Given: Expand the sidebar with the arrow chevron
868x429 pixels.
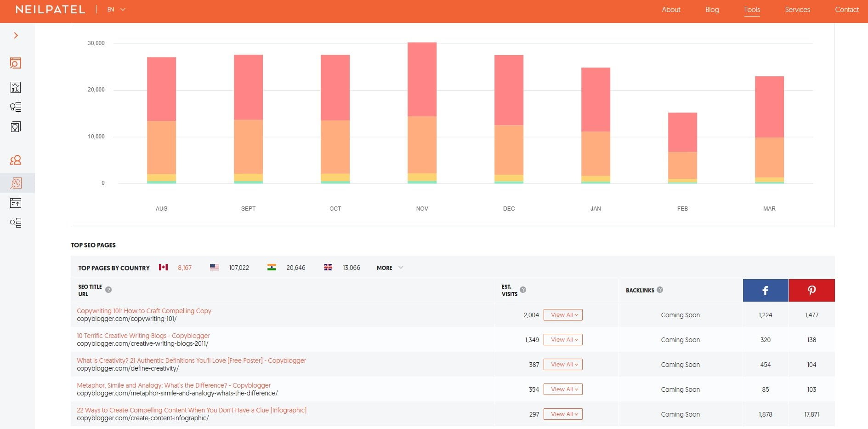Looking at the screenshot, I should pyautogui.click(x=16, y=35).
